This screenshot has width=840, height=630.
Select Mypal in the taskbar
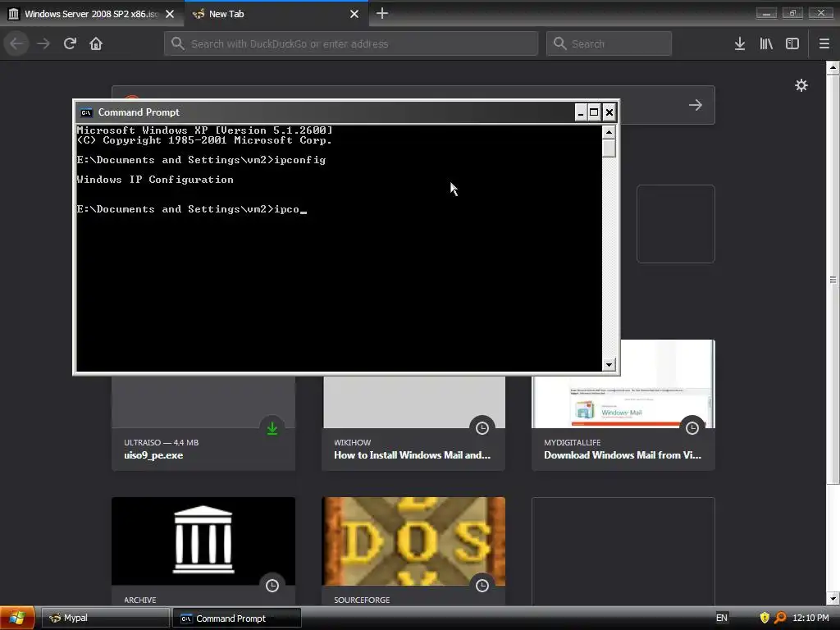point(106,618)
